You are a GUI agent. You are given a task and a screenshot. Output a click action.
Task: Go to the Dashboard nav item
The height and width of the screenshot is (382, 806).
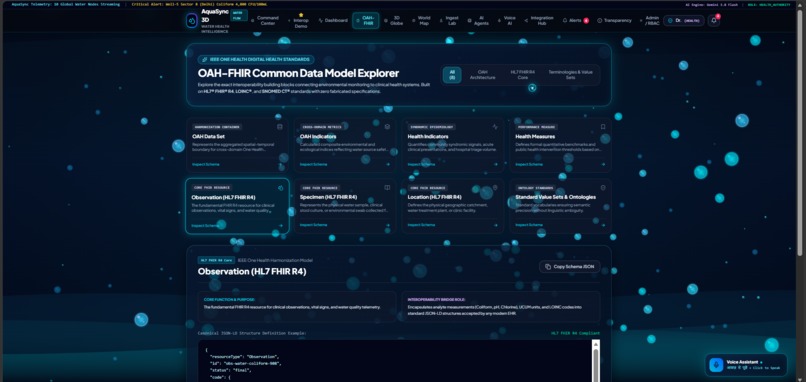pyautogui.click(x=333, y=21)
